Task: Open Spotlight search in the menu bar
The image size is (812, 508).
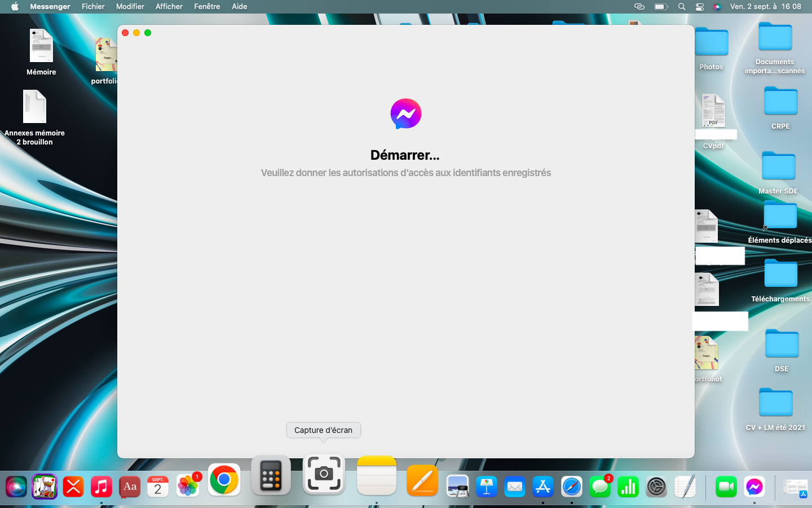Action: click(x=682, y=7)
